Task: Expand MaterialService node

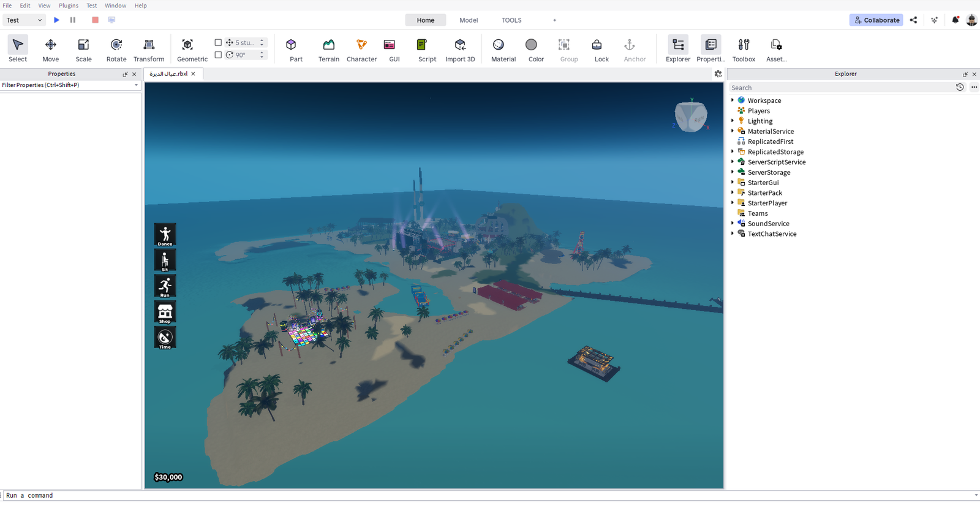Action: tap(732, 131)
